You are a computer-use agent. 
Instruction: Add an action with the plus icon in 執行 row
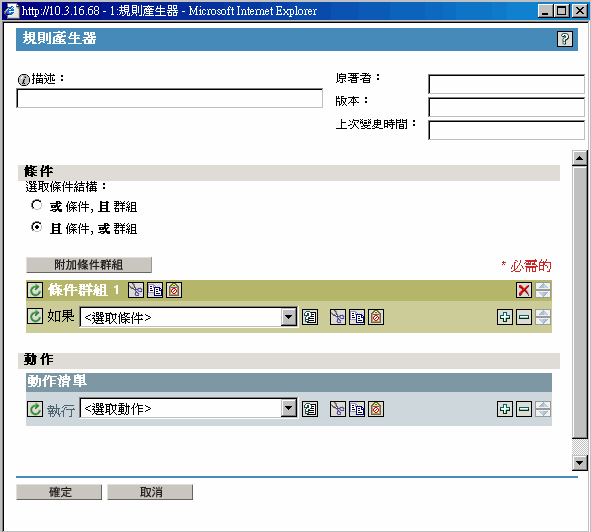click(x=505, y=409)
